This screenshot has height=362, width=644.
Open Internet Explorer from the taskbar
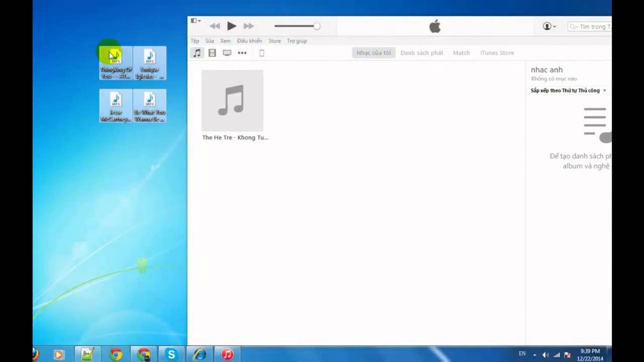(x=200, y=354)
